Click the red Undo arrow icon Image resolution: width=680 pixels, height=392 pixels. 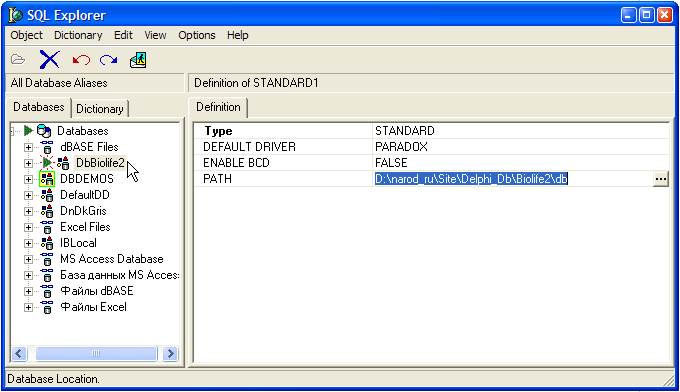tap(81, 59)
